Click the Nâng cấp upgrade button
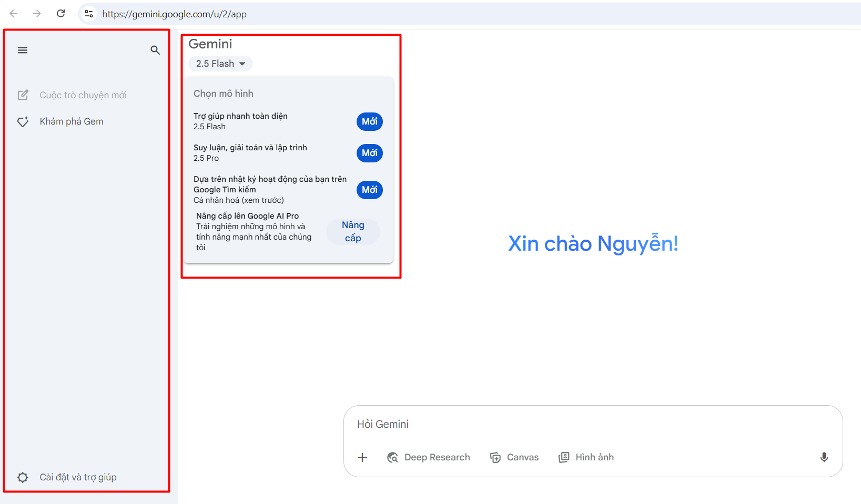The height and width of the screenshot is (504, 861). 353,232
